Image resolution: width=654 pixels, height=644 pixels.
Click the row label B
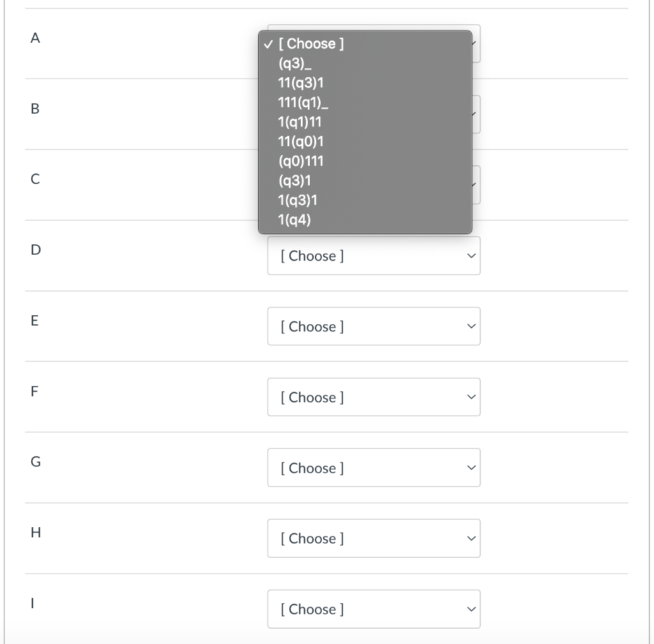coord(35,109)
